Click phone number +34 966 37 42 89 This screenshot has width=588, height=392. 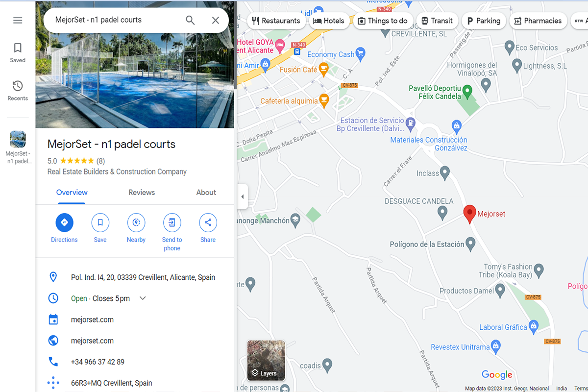tap(98, 362)
